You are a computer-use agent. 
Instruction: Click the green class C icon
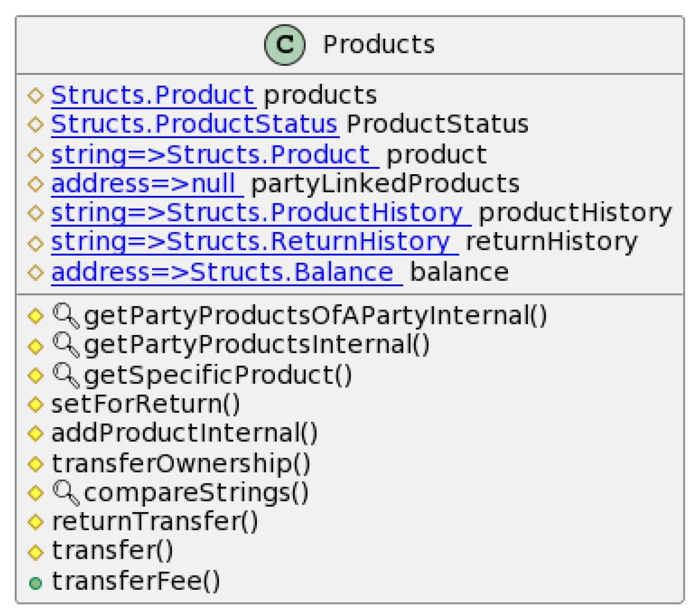(284, 45)
